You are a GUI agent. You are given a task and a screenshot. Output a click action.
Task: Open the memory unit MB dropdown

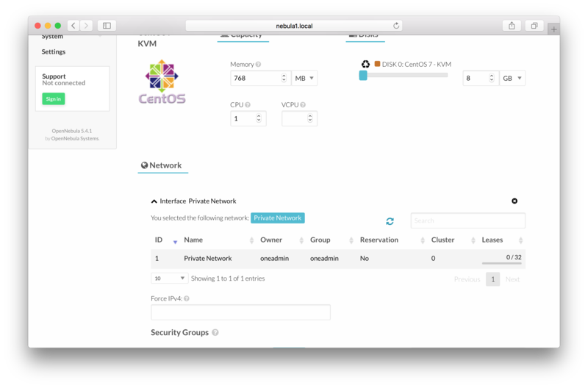click(x=304, y=78)
